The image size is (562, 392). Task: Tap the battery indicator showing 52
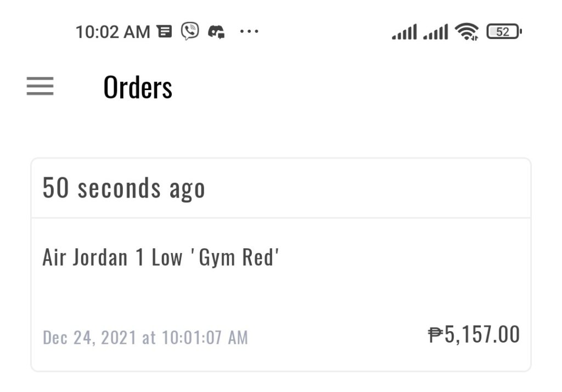(503, 32)
